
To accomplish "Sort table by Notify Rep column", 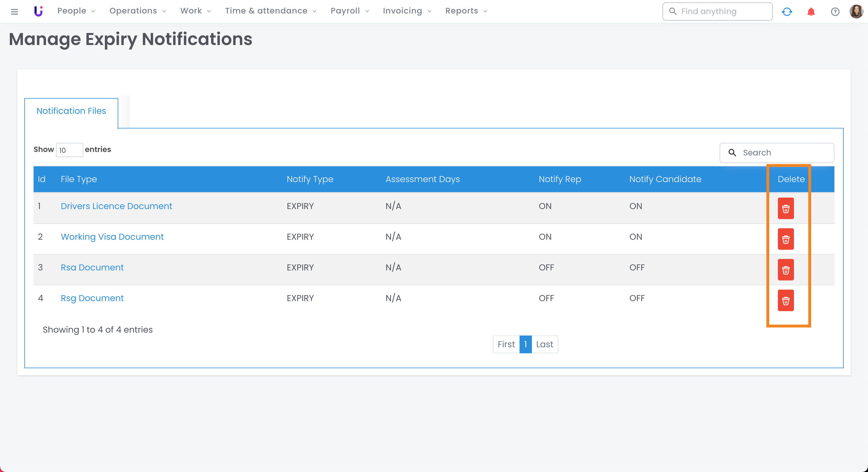I will click(560, 179).
